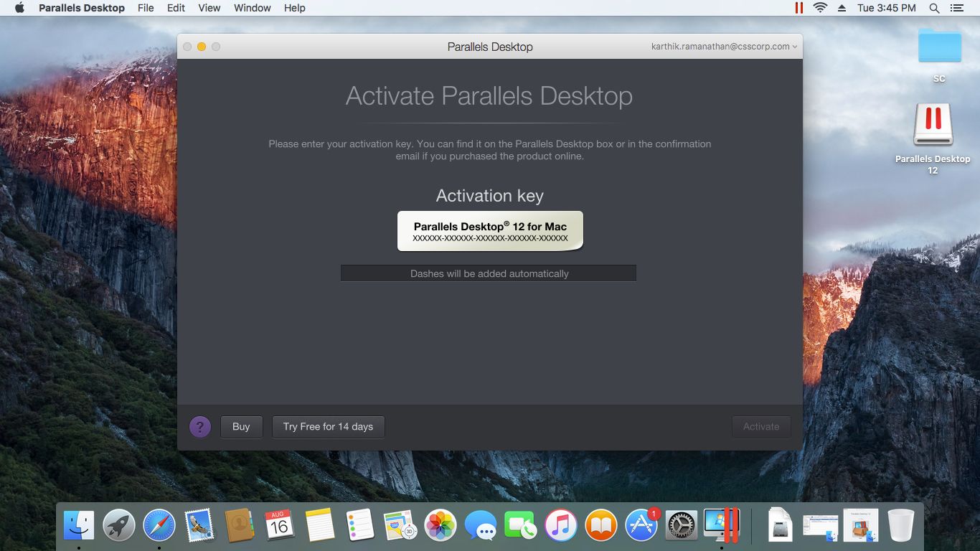Click the activation key input field

click(489, 273)
